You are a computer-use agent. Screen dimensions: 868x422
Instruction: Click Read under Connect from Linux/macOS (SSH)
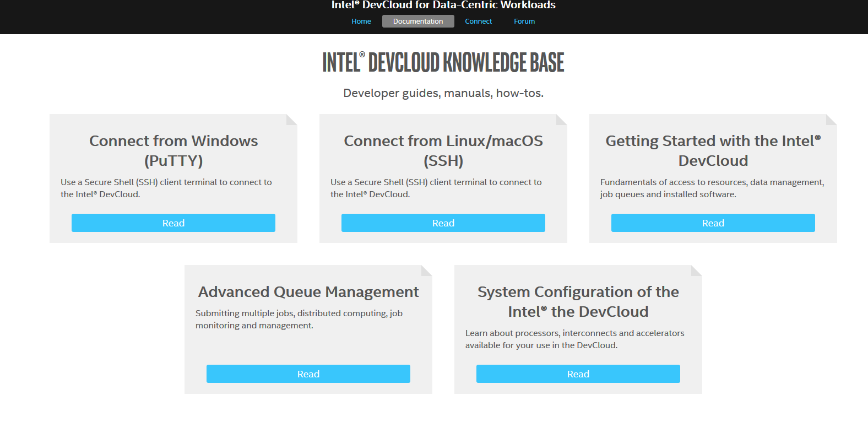point(443,223)
